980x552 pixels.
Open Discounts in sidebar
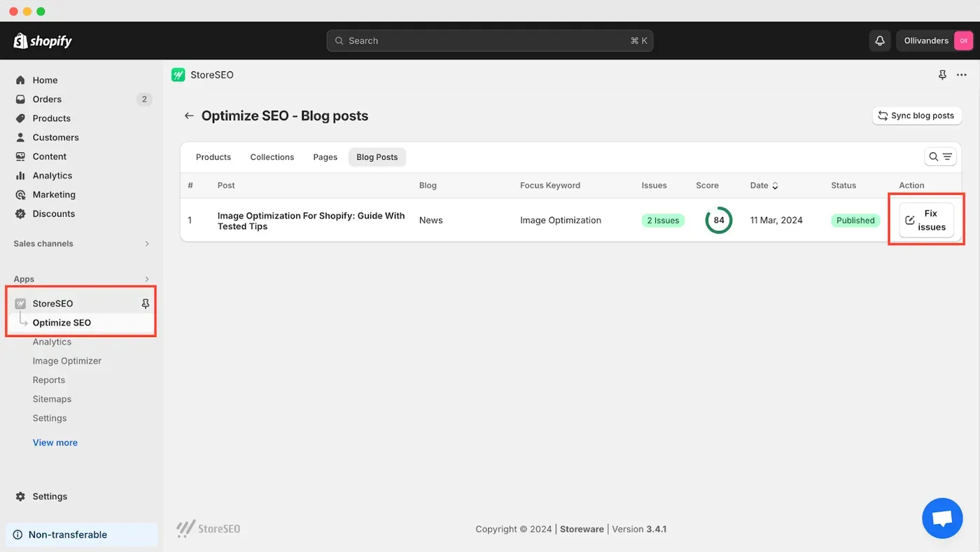53,214
